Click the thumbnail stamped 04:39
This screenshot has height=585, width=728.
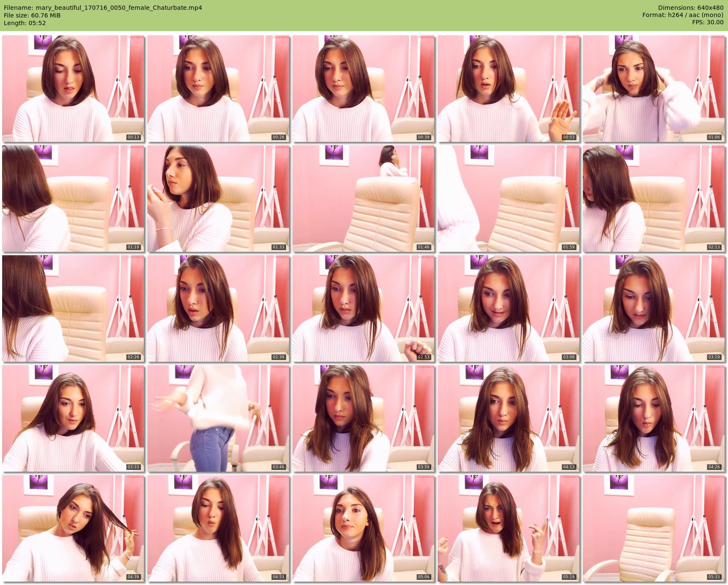(x=73, y=528)
